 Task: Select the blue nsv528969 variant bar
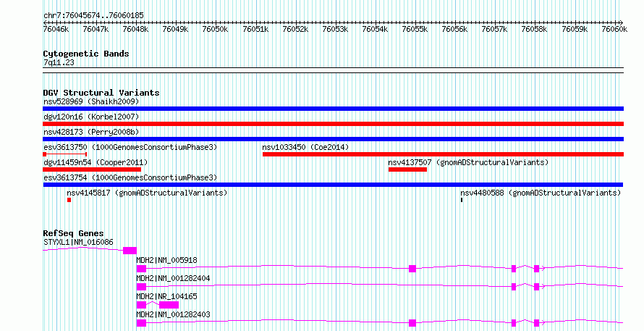[333, 109]
